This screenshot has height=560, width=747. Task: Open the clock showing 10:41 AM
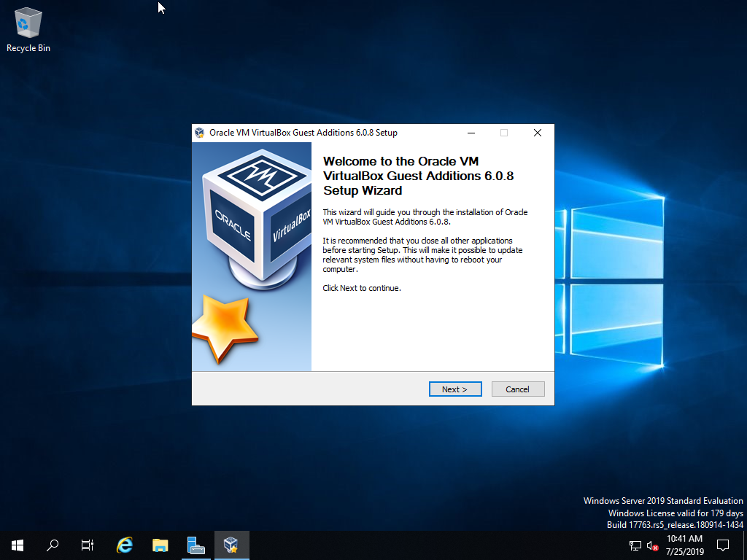pyautogui.click(x=684, y=545)
